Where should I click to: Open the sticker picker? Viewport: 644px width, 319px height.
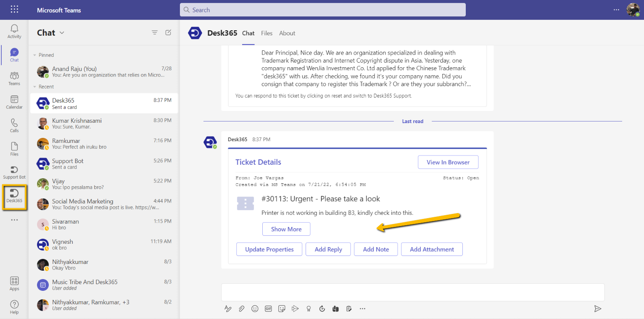[x=282, y=308]
